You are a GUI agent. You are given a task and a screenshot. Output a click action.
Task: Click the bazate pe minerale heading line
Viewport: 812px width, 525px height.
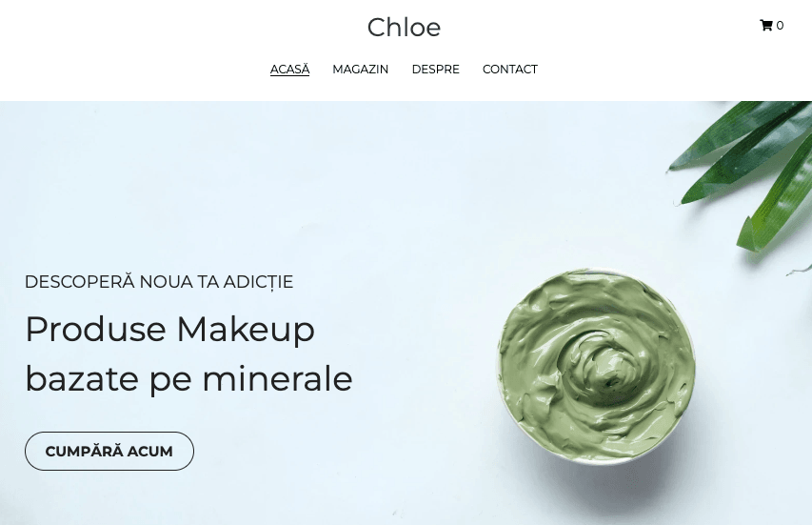click(x=189, y=379)
